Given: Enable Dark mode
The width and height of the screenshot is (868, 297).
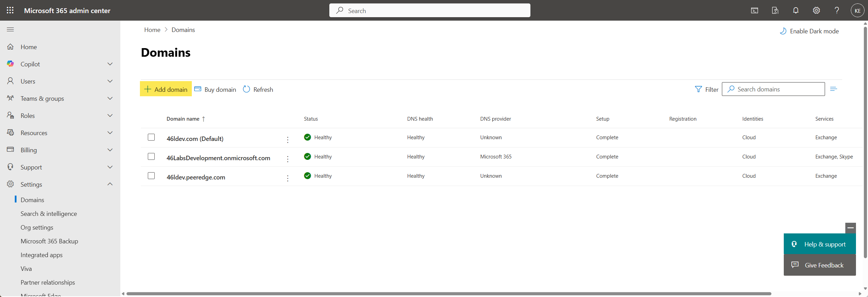Looking at the screenshot, I should click(809, 31).
